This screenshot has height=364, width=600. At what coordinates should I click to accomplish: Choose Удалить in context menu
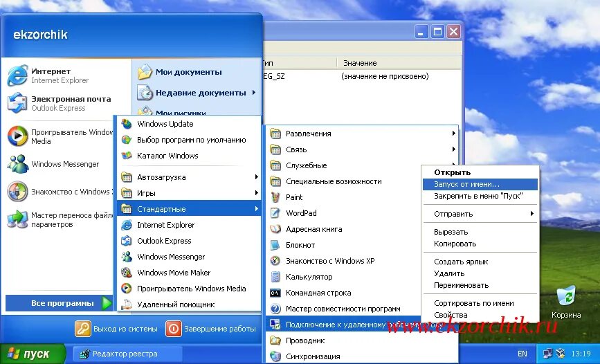coord(480,273)
